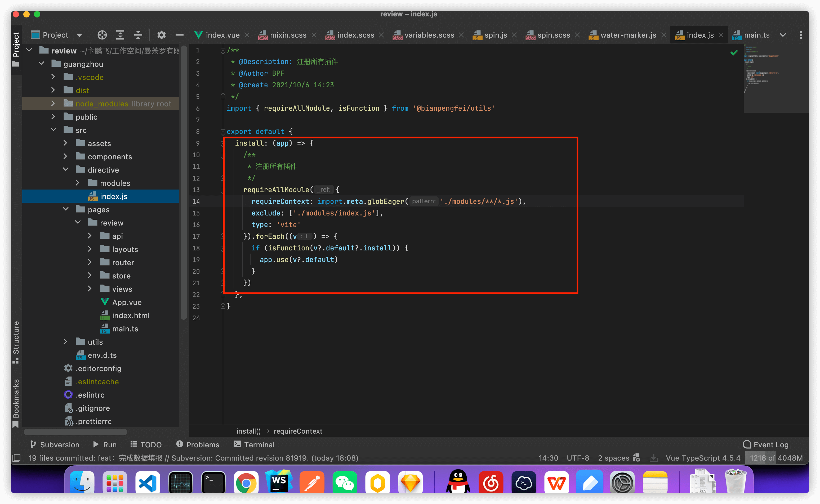Click the Collapse All icon in Project toolbar

138,35
